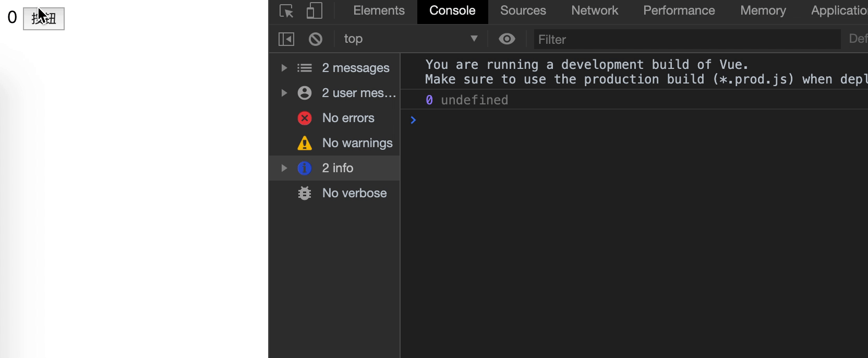Toggle the device toolbar icon
The image size is (868, 358).
[314, 11]
